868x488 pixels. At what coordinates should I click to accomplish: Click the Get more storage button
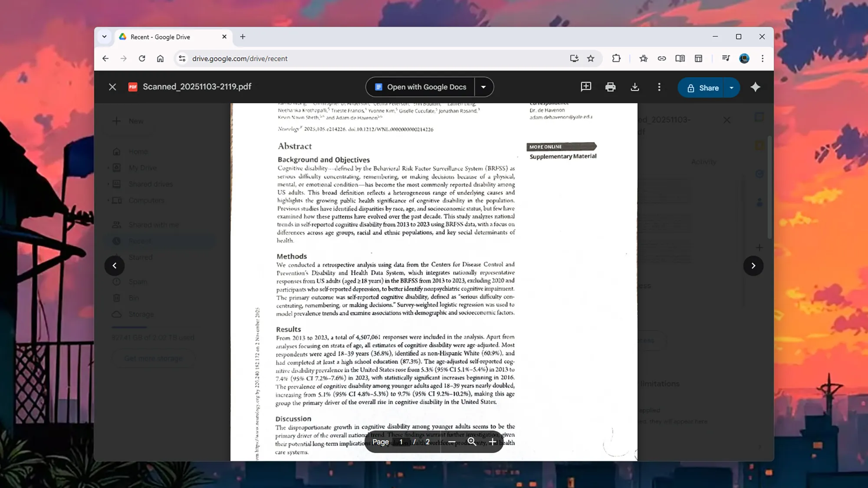(x=153, y=358)
